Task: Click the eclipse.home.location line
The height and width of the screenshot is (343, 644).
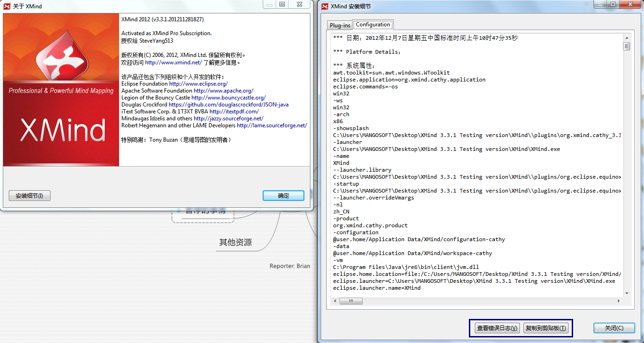Action: pos(477,274)
